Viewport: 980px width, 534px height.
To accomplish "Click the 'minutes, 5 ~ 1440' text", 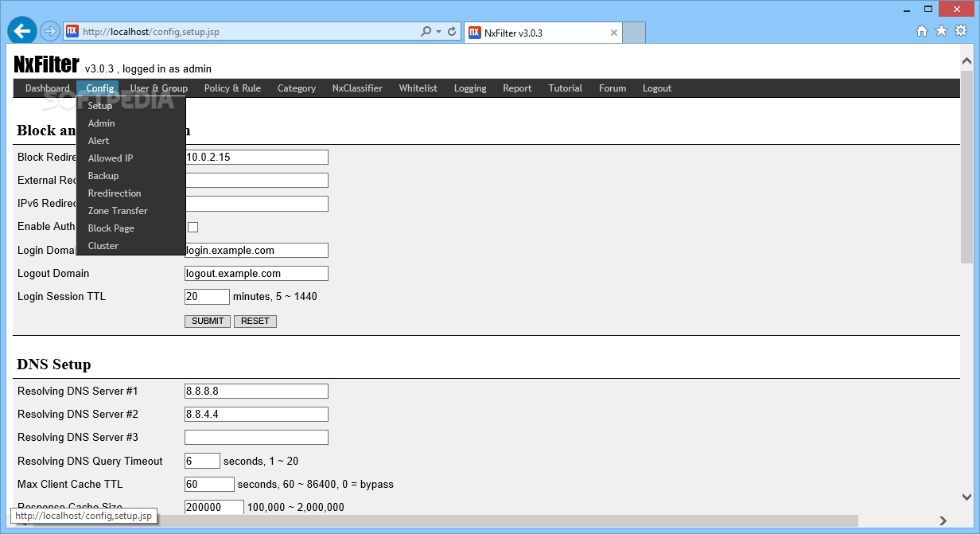I will 275,297.
